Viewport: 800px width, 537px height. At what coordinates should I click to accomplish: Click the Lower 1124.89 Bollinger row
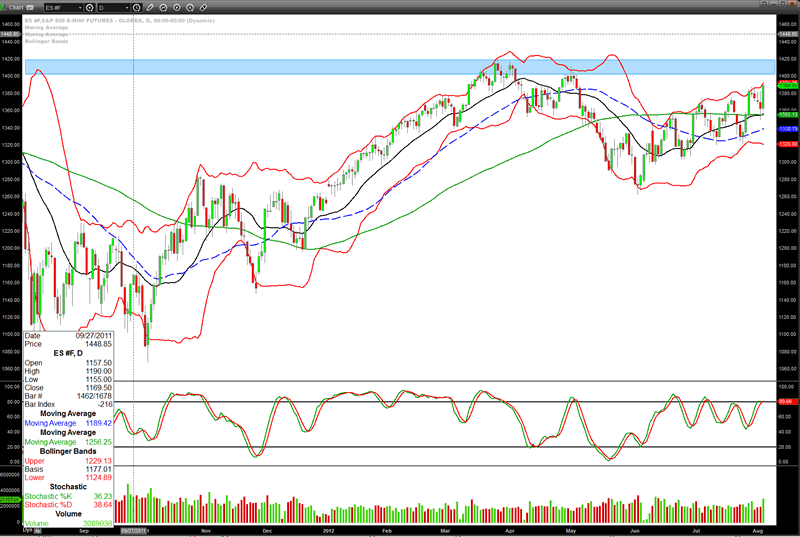point(68,477)
